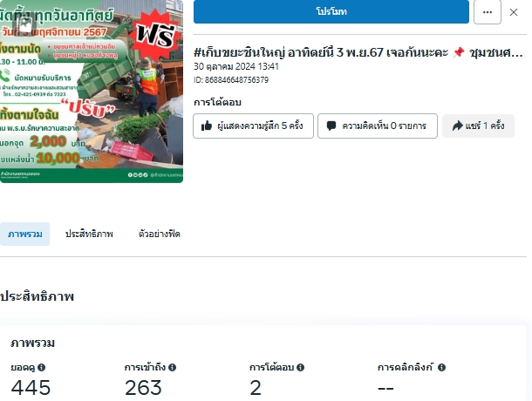Viewport: 532px width, 401px height.
Task: Open the three-dots more options menu
Action: tap(488, 12)
